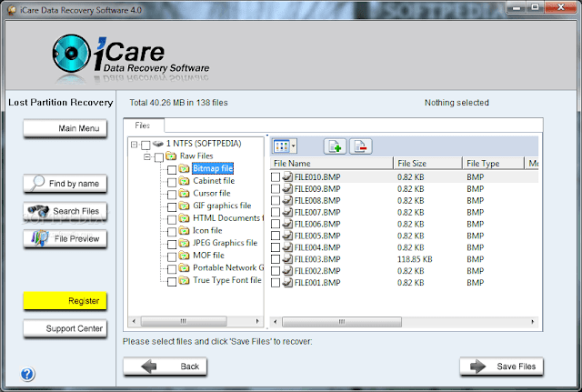Image resolution: width=582 pixels, height=392 pixels.
Task: Open the view mode dropdown arrow
Action: pos(293,146)
